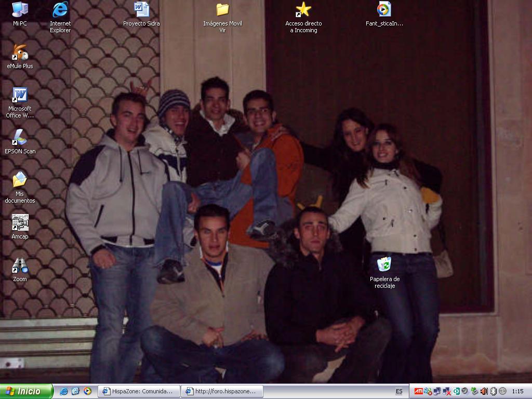
Task: Select the Microsoft Office Word shortcut
Action: click(20, 95)
